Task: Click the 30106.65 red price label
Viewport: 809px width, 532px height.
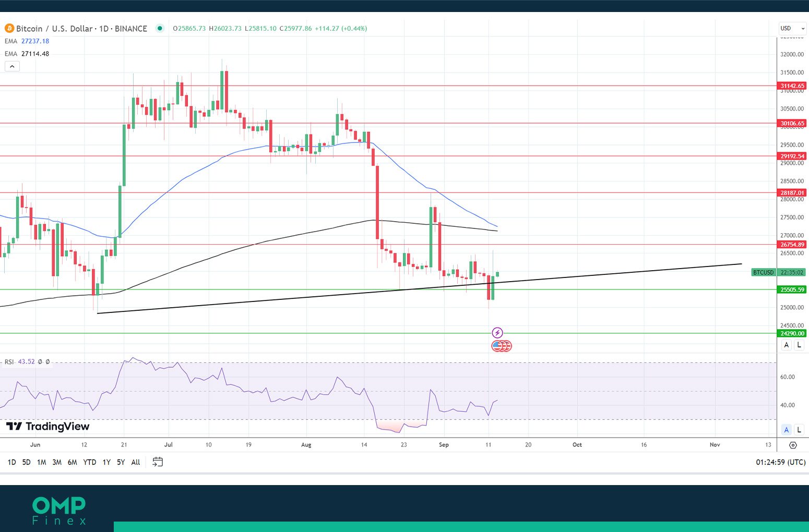Action: point(792,124)
